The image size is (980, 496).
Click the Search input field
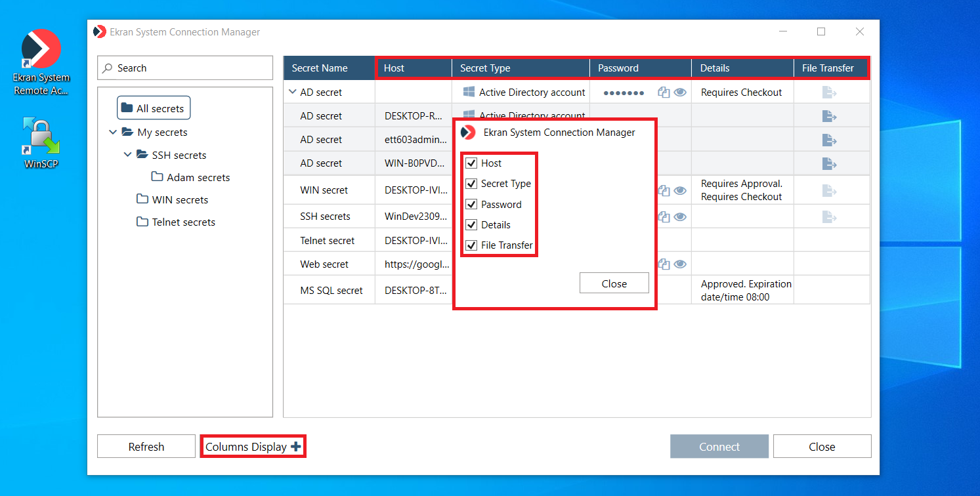(x=185, y=68)
